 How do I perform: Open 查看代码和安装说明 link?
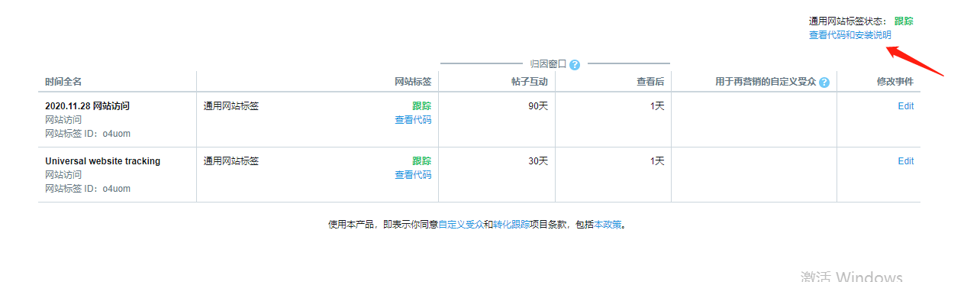click(849, 35)
